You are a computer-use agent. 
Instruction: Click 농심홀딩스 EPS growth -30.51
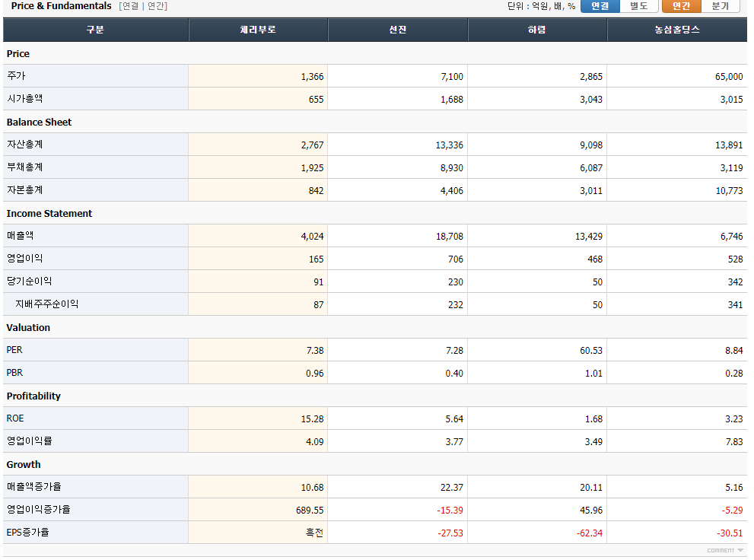[x=730, y=533]
